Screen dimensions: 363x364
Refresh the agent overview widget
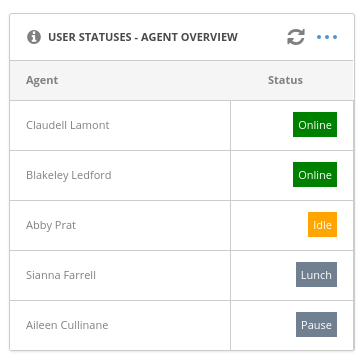coord(296,37)
